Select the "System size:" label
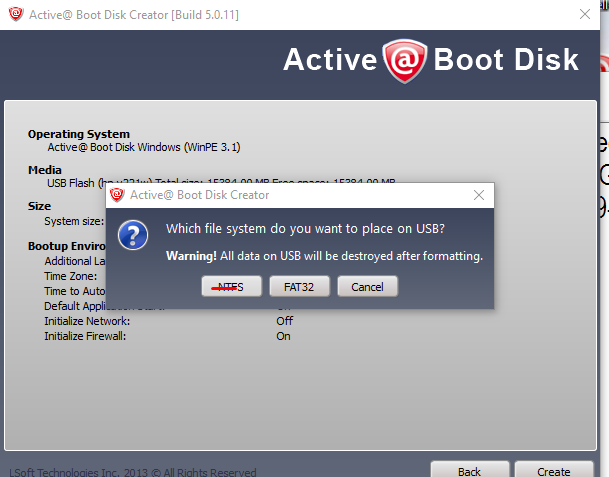Image resolution: width=609 pixels, height=477 pixels. pos(74,221)
